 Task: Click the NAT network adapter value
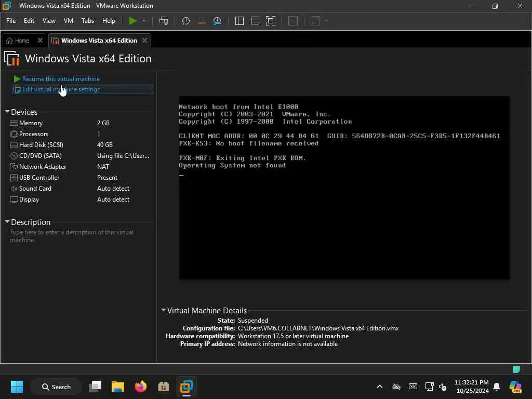point(103,167)
